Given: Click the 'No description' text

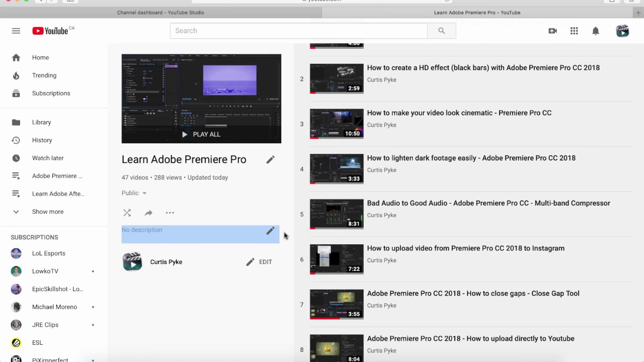Looking at the screenshot, I should point(142,230).
